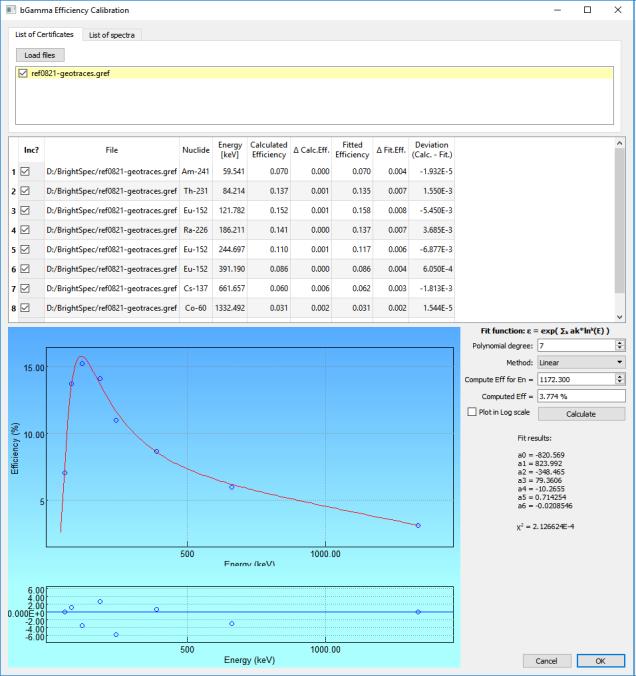Screen dimensions: 636x676
Task: Click the Compute Eff for En stepper arrows
Action: point(621,378)
